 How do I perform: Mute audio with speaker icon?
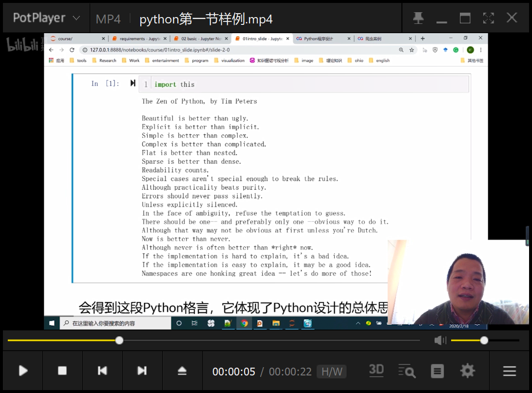440,340
